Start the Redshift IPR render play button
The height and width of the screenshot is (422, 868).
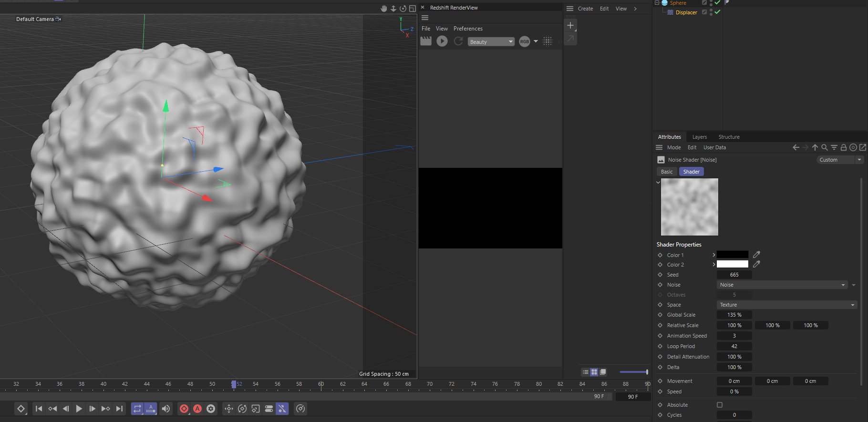tap(442, 41)
